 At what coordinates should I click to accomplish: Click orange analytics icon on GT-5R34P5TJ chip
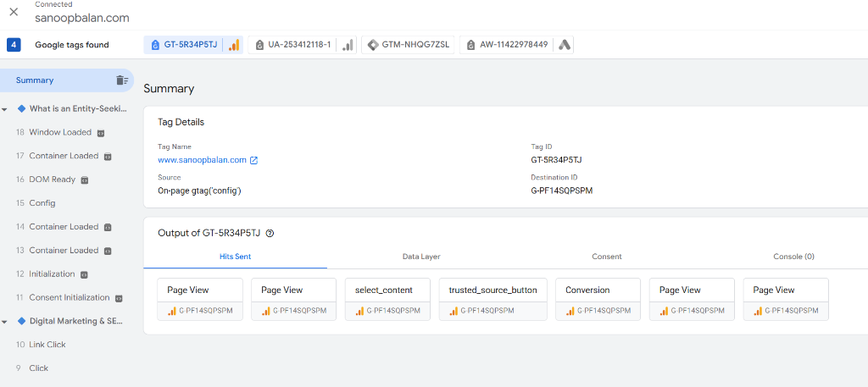[x=234, y=45]
